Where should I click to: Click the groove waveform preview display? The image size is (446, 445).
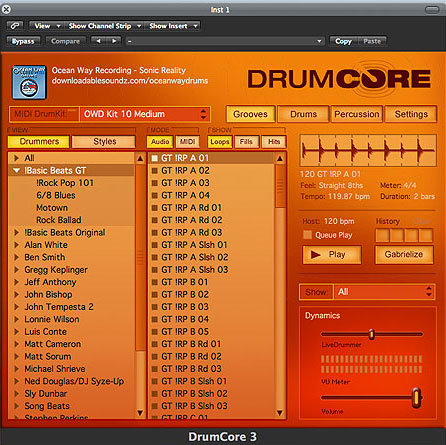point(368,151)
